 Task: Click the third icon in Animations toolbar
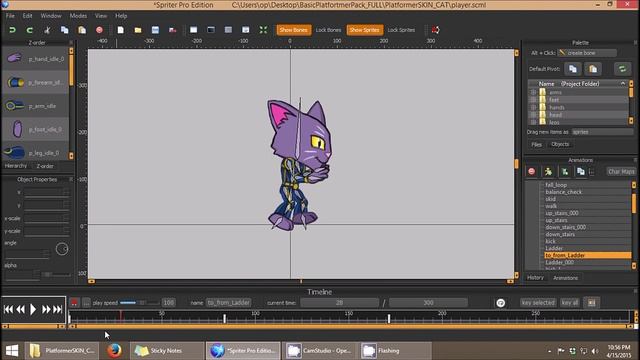pos(564,171)
